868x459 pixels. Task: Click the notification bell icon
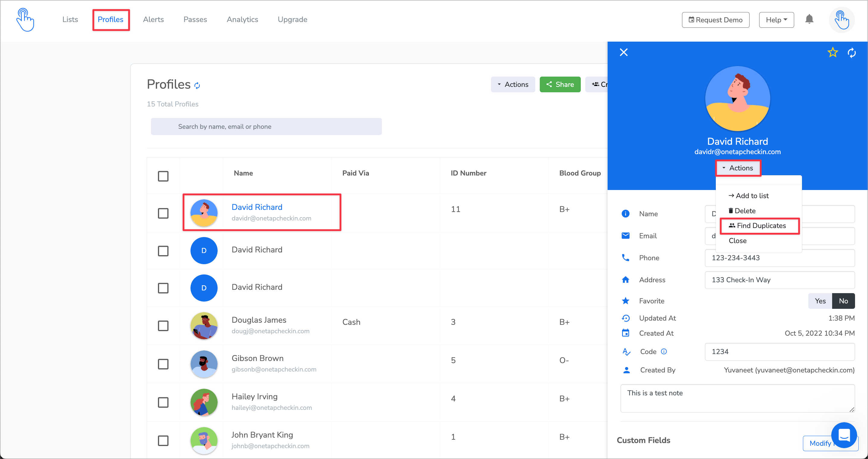[809, 19]
